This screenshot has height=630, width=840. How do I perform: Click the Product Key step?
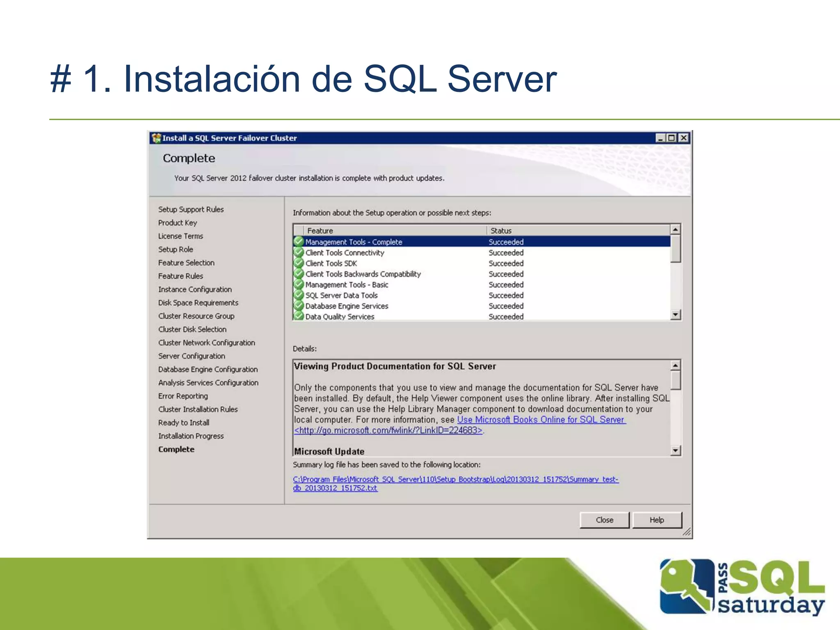coord(178,223)
